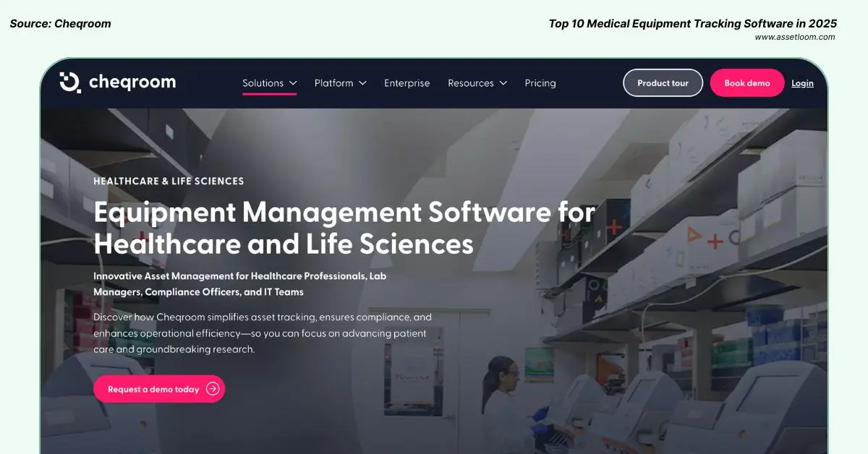Viewport: 868px width, 454px height.
Task: Expand the Solutions menu chevron
Action: (x=293, y=83)
